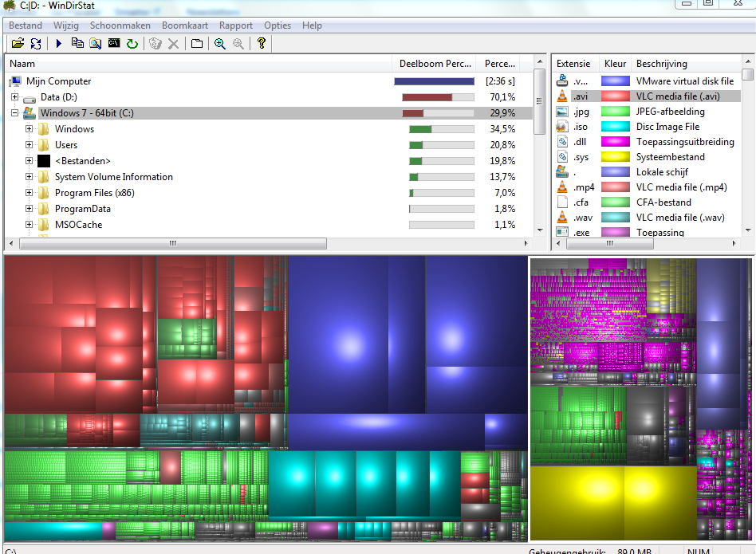The image size is (756, 554).
Task: Click the Copy Path toolbar icon
Action: (77, 43)
